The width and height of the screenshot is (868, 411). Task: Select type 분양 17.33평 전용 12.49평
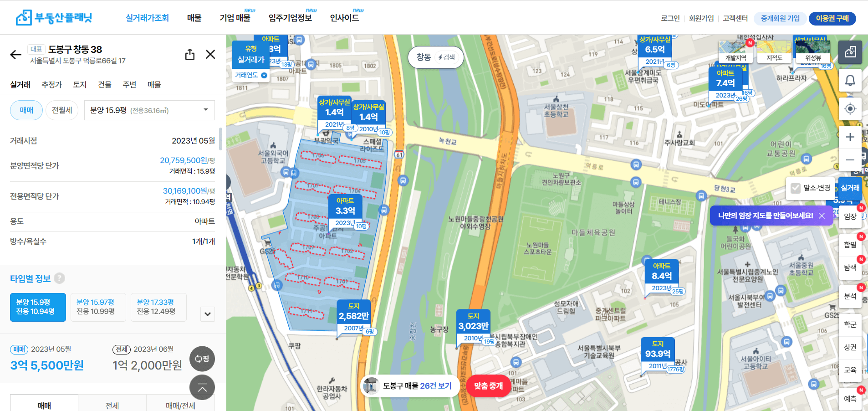[158, 307]
